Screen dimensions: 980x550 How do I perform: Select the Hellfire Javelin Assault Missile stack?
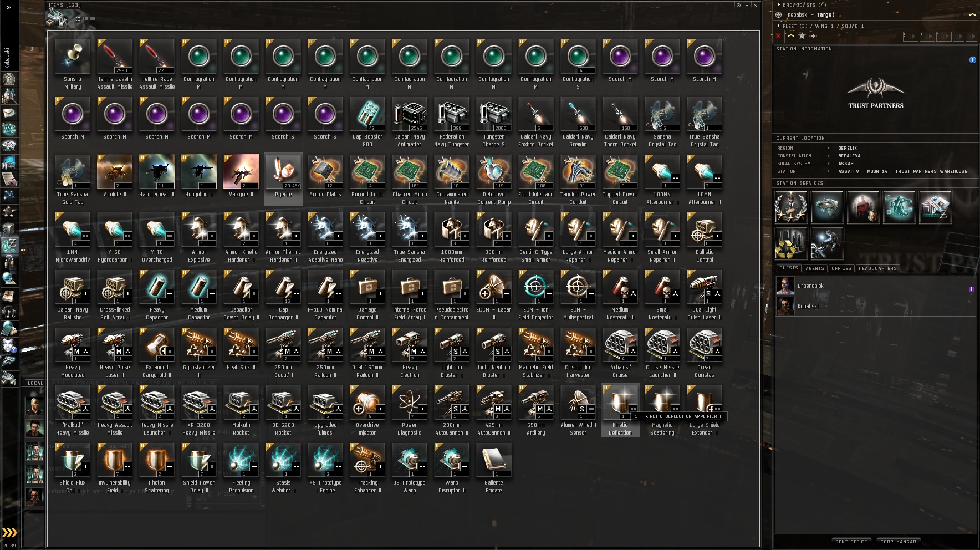[115, 65]
